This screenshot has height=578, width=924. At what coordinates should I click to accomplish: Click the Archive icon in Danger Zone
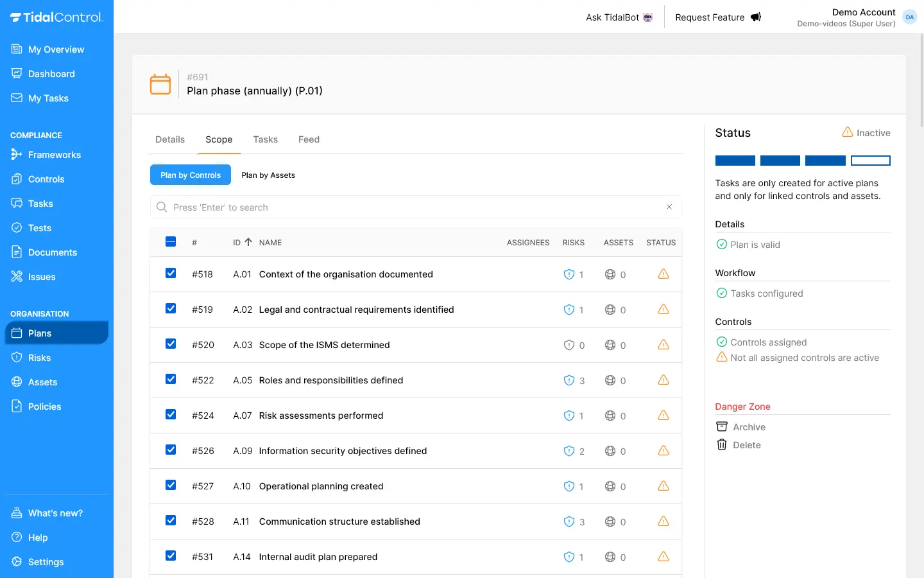click(x=722, y=427)
